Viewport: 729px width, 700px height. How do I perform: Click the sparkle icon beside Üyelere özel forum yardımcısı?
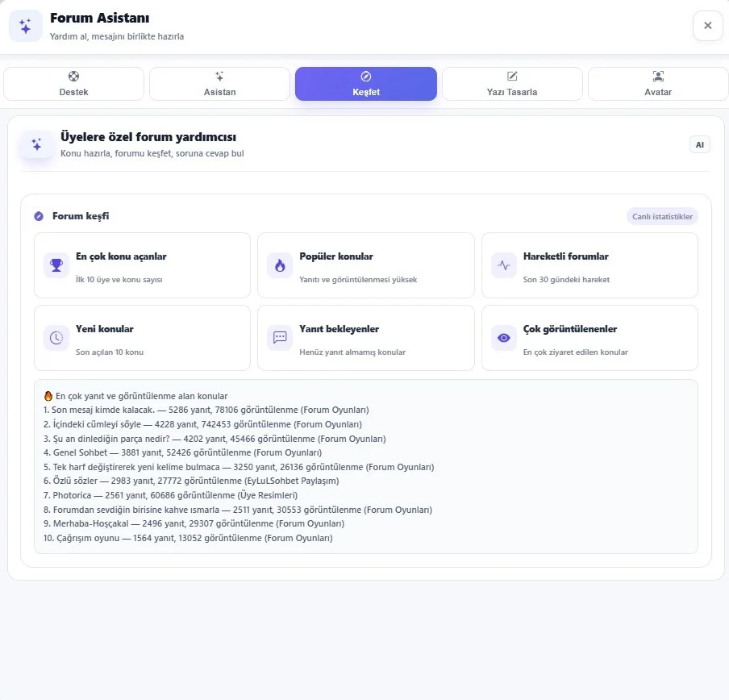click(x=36, y=144)
